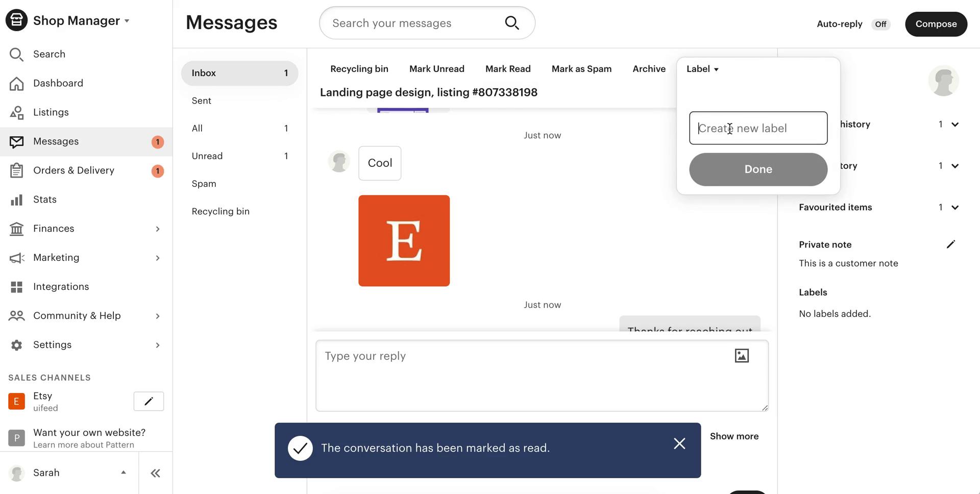Click the Search your messages field
This screenshot has width=980, height=494.
click(x=427, y=23)
